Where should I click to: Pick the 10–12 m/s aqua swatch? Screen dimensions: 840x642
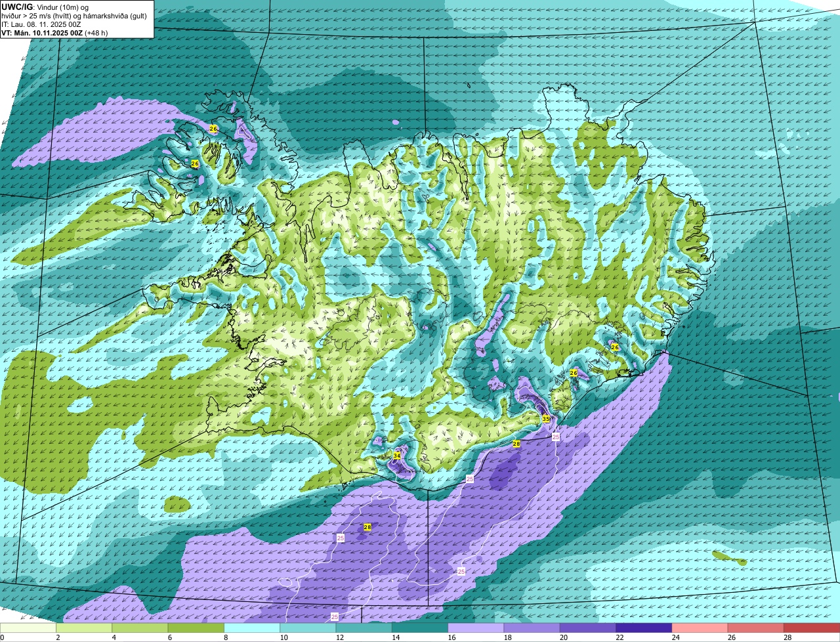pos(308,628)
